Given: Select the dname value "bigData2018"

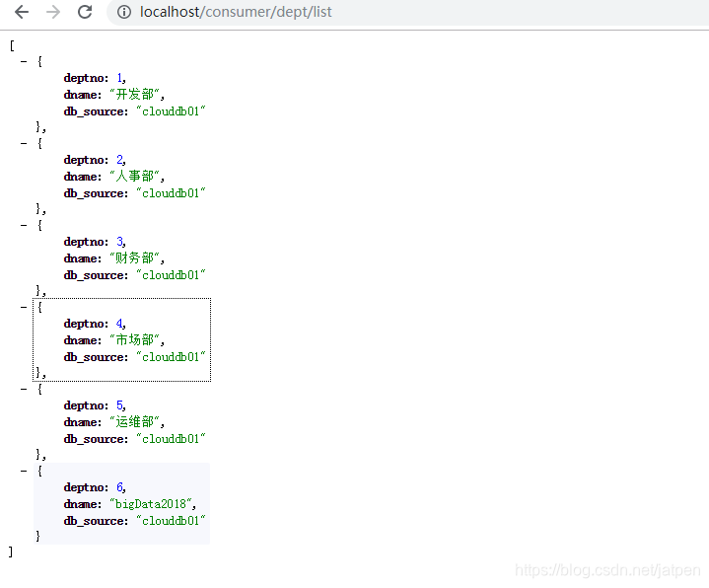Looking at the screenshot, I should click(151, 504).
